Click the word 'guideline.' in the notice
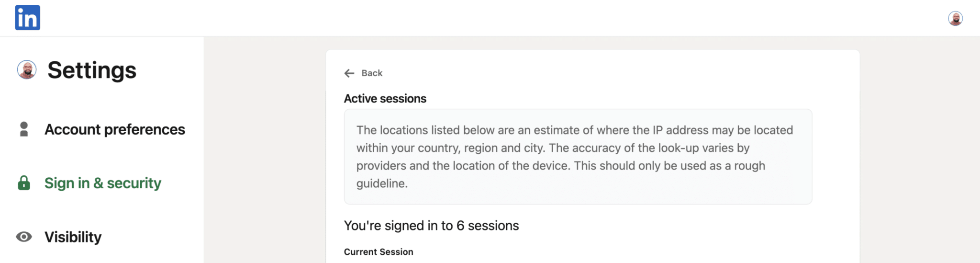The height and width of the screenshot is (263, 980). point(382,183)
